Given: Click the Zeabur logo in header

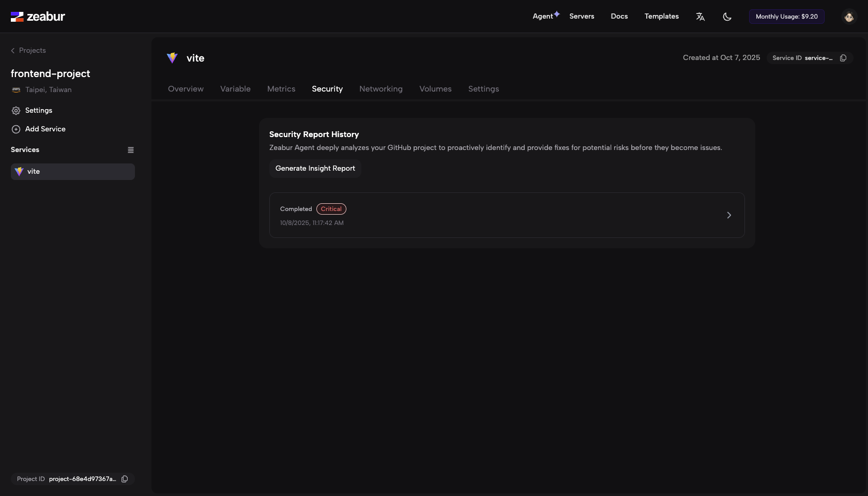Looking at the screenshot, I should click(38, 17).
